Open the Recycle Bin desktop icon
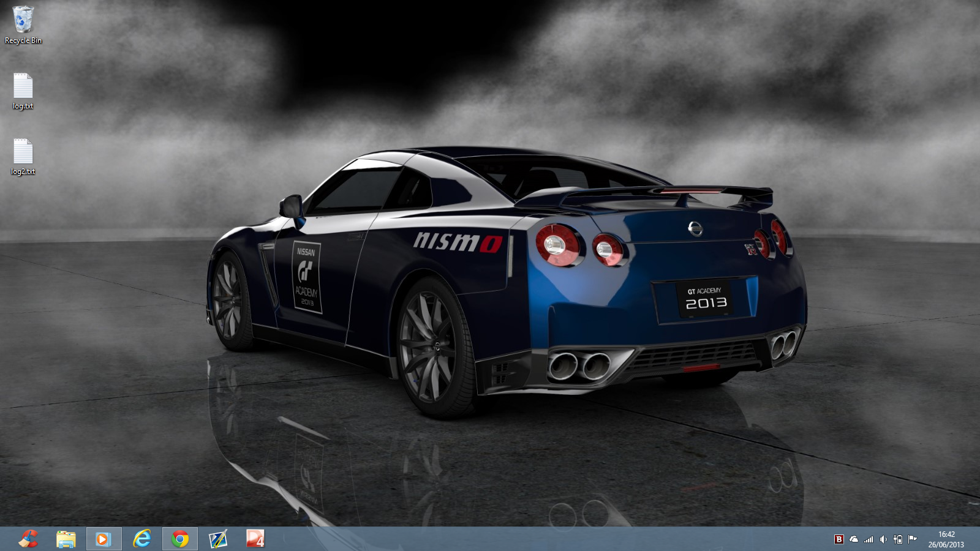 [x=23, y=24]
